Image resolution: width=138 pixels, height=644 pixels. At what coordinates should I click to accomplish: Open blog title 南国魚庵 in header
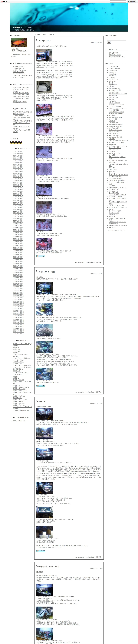tap(17, 28)
